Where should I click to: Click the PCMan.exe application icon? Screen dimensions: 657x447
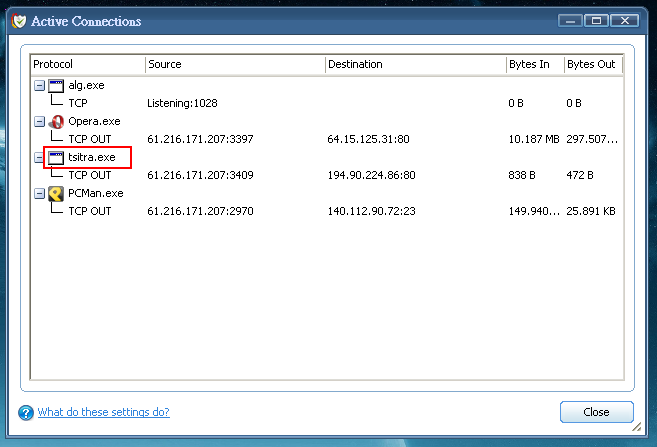click(56, 193)
